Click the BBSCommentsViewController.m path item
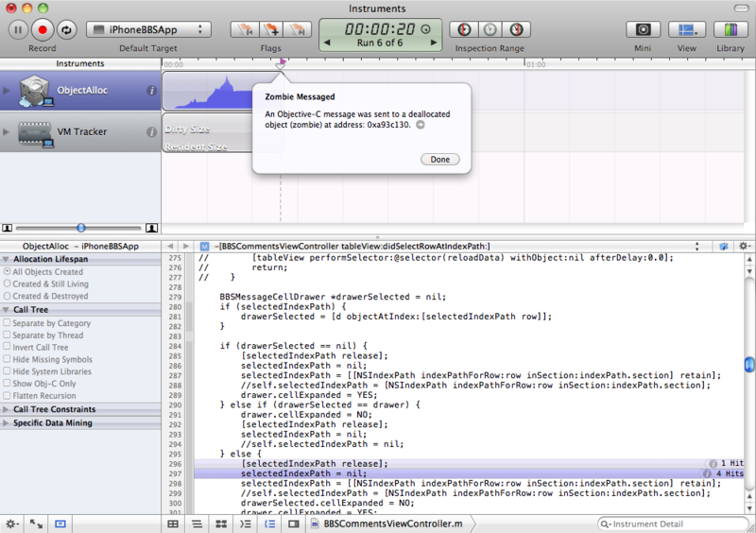 pyautogui.click(x=387, y=524)
